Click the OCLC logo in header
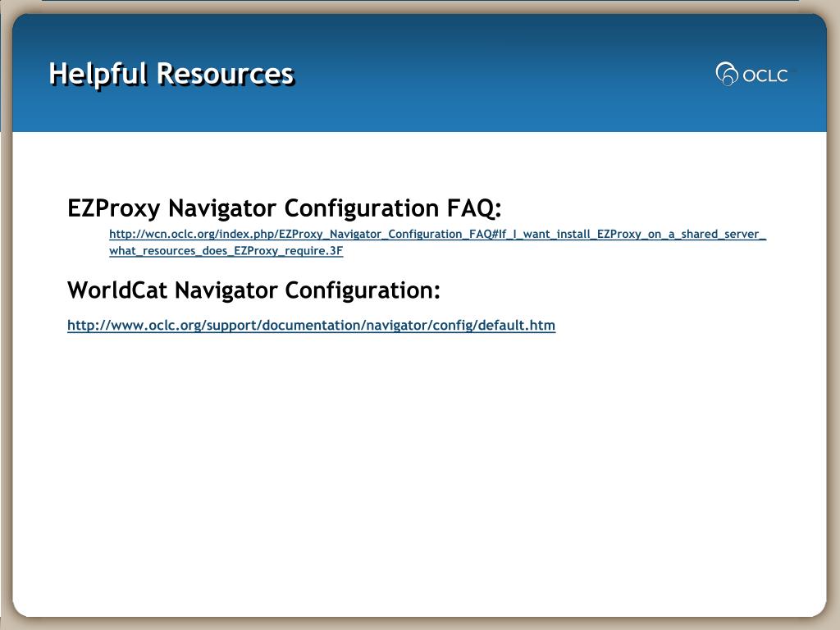840x630 pixels. click(x=751, y=74)
